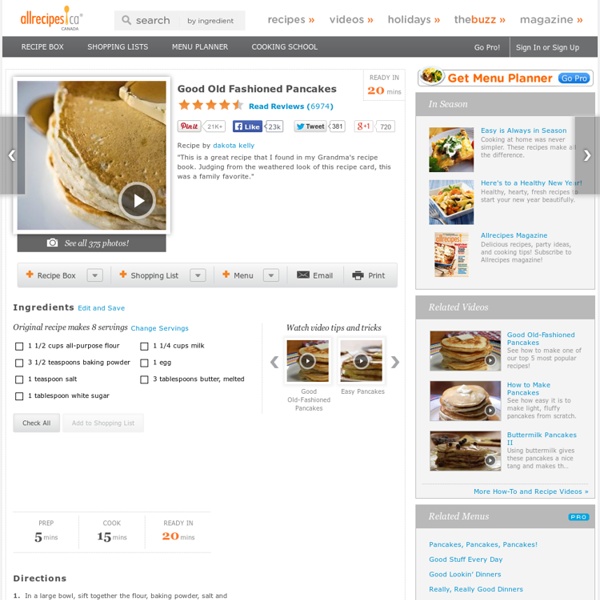
Task: Advance video tips carousel with right arrow
Action: (x=395, y=362)
